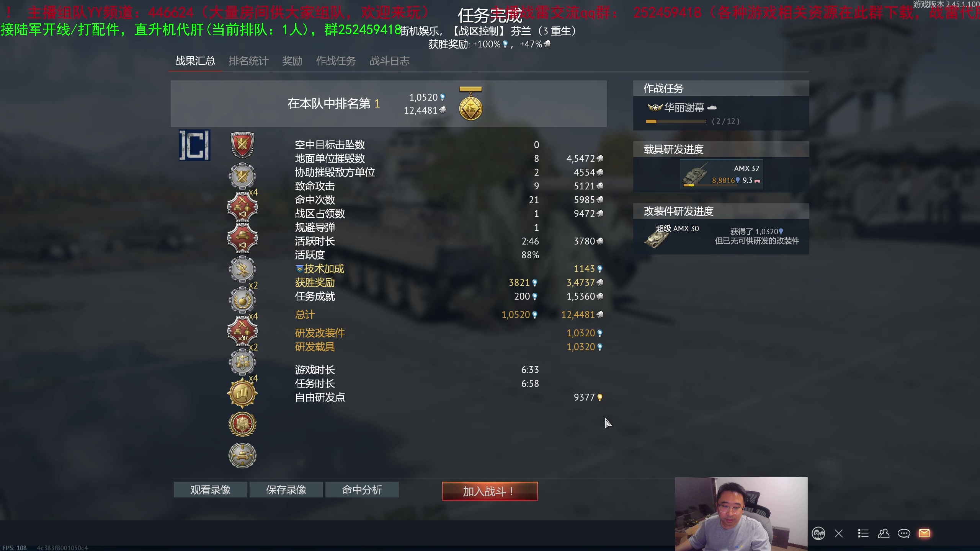
Task: Click the squadron clan logo icon
Action: 194,145
